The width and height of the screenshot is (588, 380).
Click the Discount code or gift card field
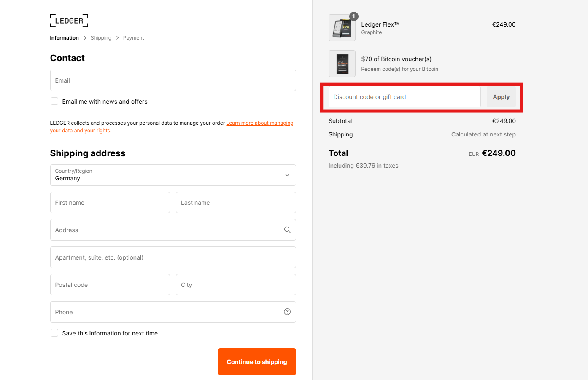coord(405,97)
